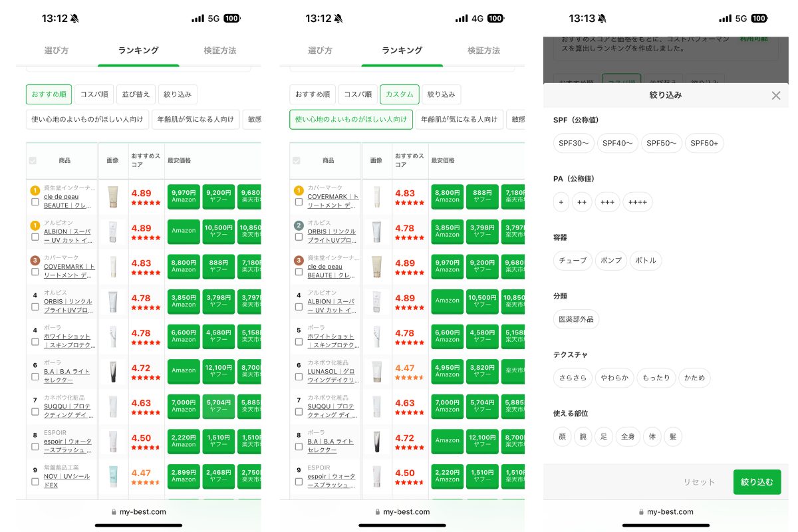Tap 2,468円 ヤフー price in left screenshot

[x=219, y=475]
